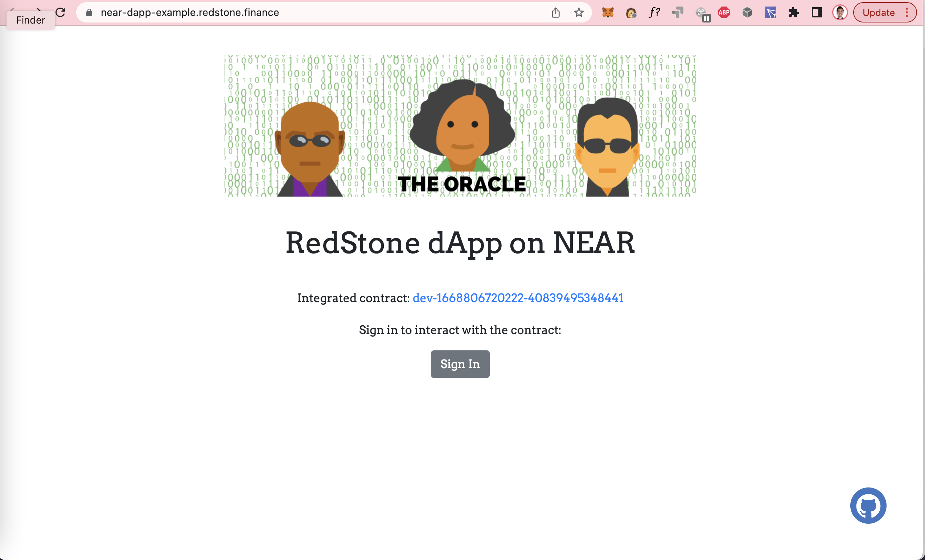Open the user profile avatar
This screenshot has height=560, width=925.
[x=840, y=12]
